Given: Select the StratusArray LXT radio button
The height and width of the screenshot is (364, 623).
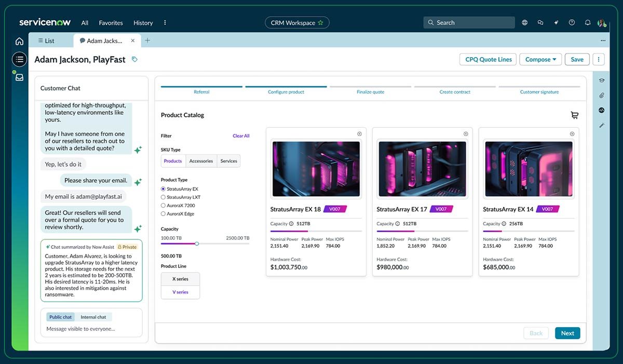Looking at the screenshot, I should [x=164, y=197].
